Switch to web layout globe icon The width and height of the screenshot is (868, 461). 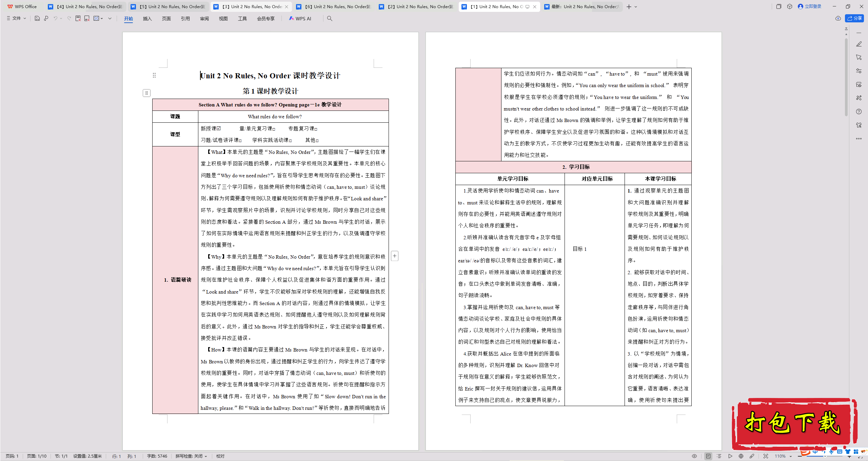coord(741,456)
